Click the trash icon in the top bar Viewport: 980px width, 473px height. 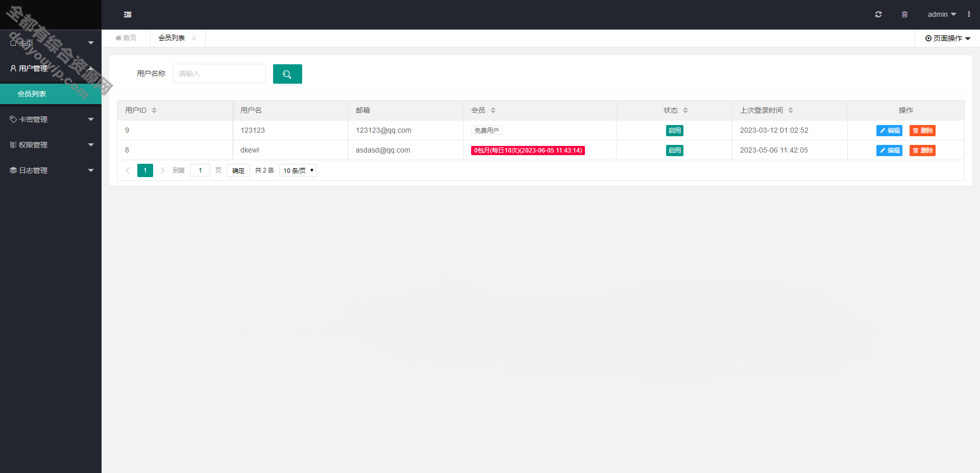point(904,14)
